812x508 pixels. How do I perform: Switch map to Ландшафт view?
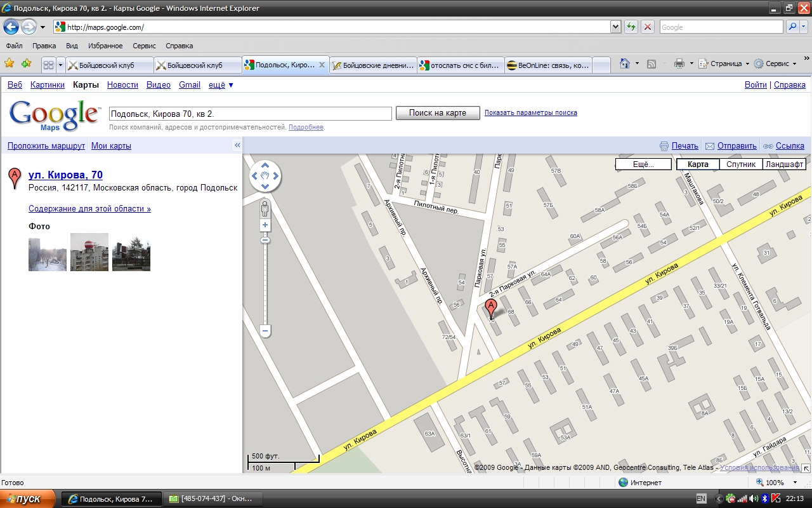click(x=785, y=164)
